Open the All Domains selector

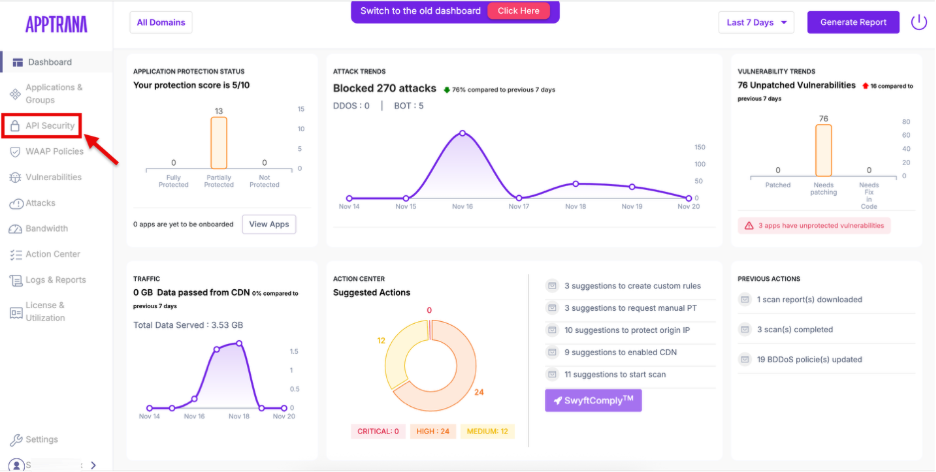pos(161,22)
